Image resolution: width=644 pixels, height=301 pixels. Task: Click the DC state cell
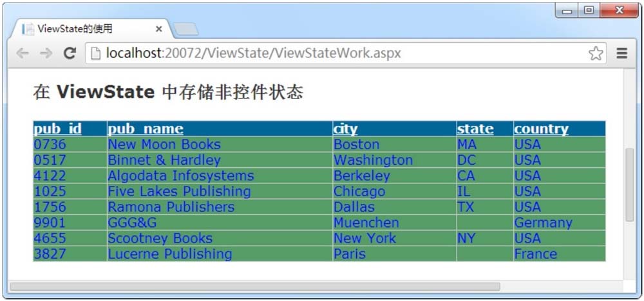(485, 160)
